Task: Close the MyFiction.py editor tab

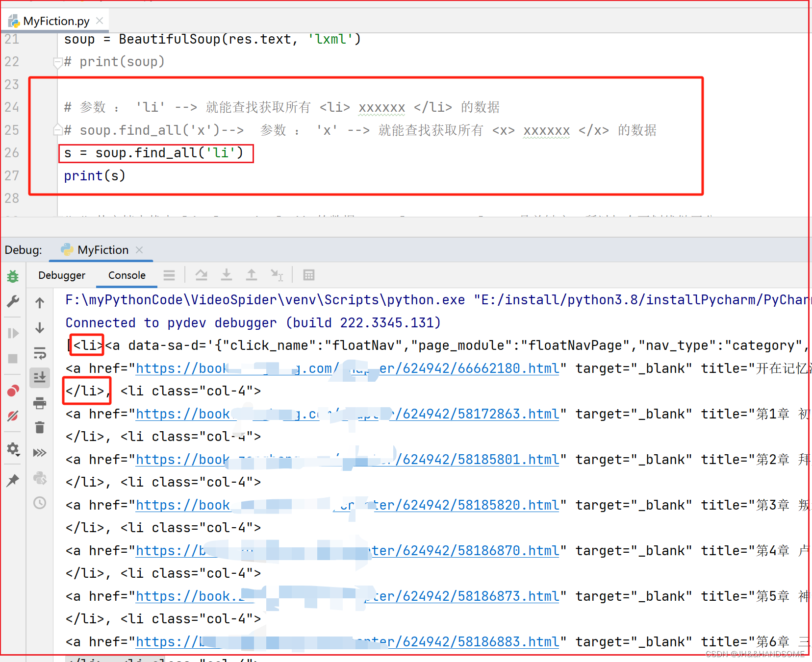Action: click(100, 21)
